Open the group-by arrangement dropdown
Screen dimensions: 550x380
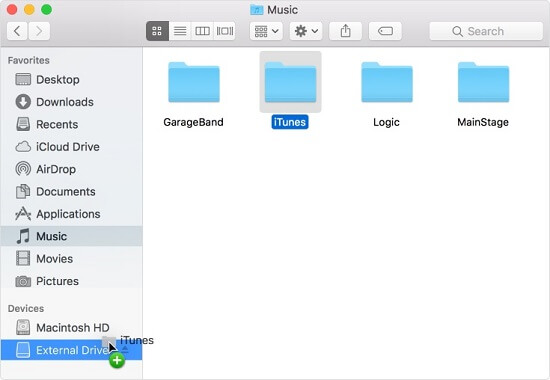click(x=266, y=31)
